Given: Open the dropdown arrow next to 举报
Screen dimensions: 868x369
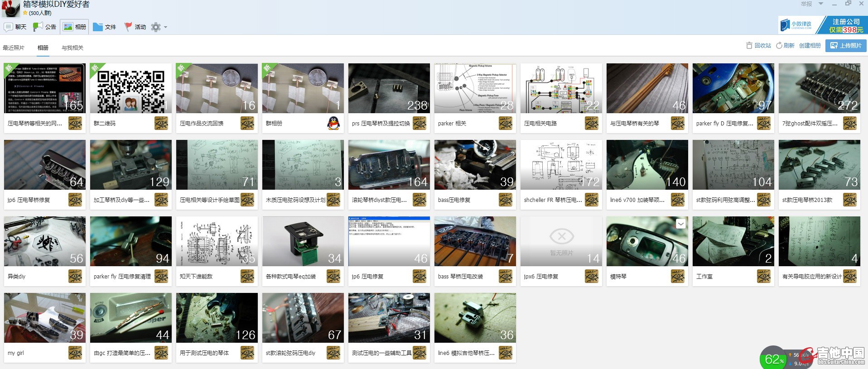Looking at the screenshot, I should [x=821, y=4].
